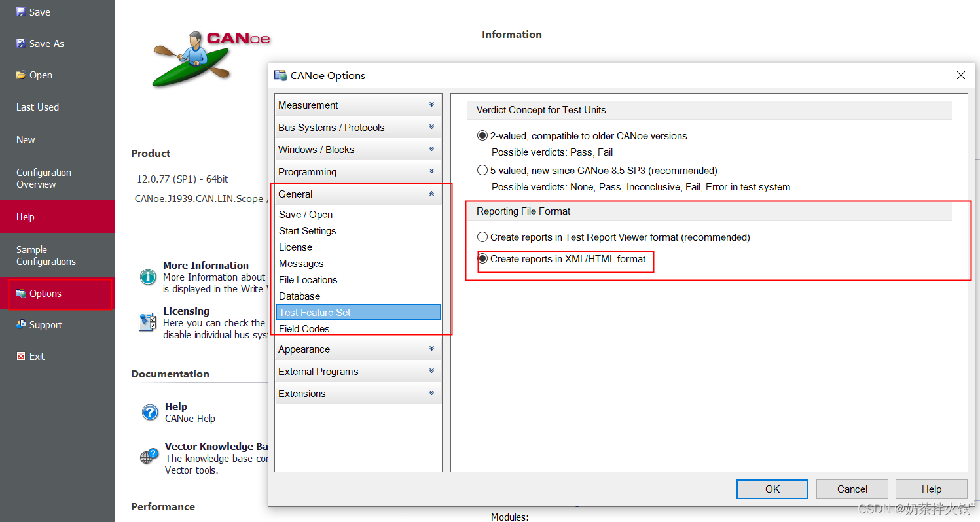Select Test Feature Set options page
Image resolution: width=980 pixels, height=522 pixels.
358,312
